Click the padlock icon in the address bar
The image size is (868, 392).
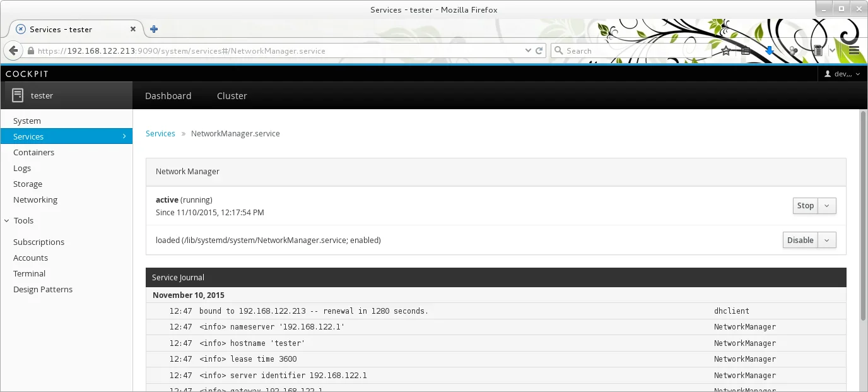click(x=30, y=50)
